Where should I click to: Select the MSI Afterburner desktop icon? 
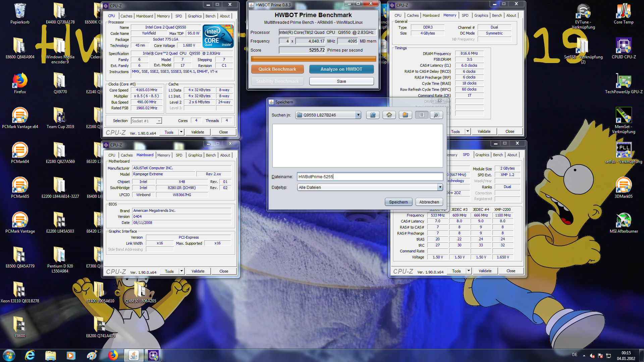pyautogui.click(x=624, y=223)
